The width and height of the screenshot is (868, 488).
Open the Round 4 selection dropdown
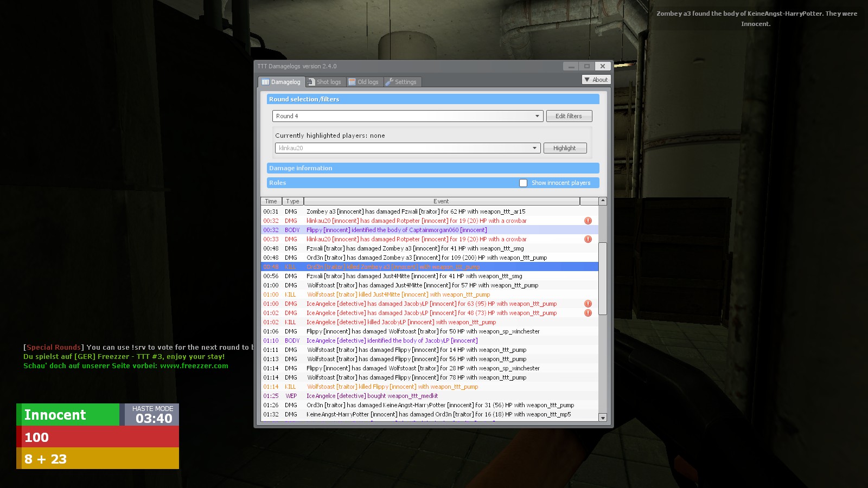coord(537,116)
